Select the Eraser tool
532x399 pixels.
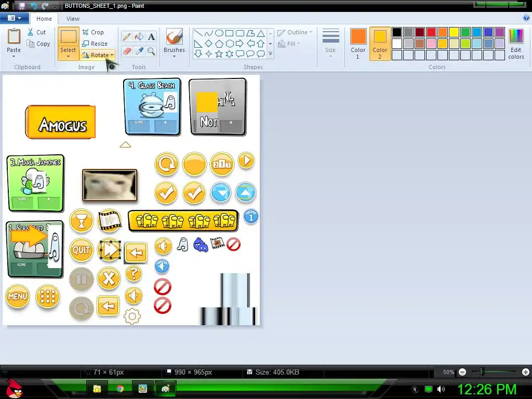[127, 51]
